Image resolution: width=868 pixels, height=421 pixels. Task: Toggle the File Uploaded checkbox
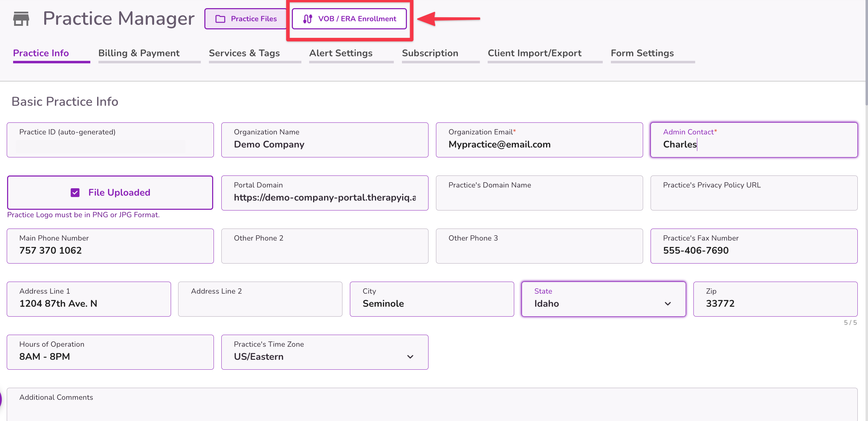pyautogui.click(x=75, y=192)
